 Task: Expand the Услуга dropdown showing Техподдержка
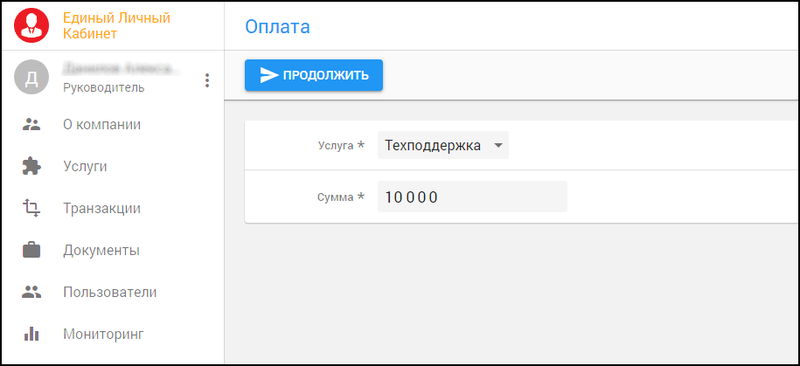coord(443,145)
